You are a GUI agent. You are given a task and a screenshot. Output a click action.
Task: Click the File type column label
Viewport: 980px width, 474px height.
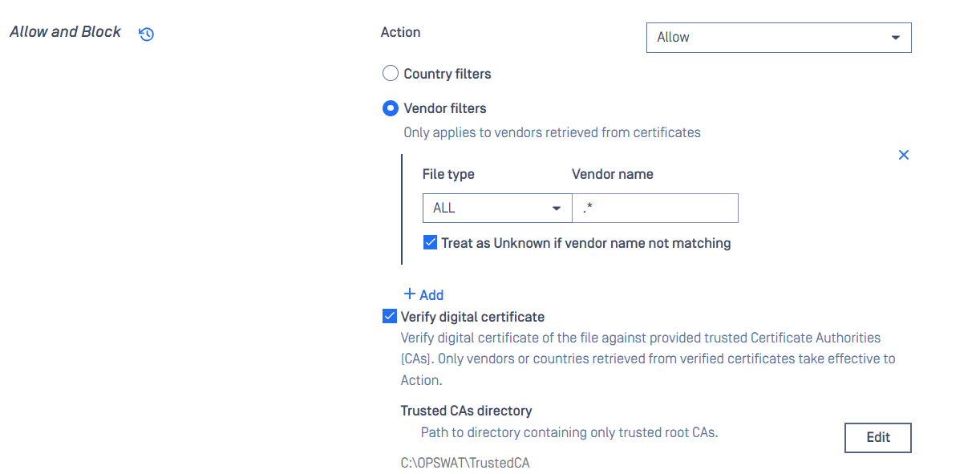[448, 174]
